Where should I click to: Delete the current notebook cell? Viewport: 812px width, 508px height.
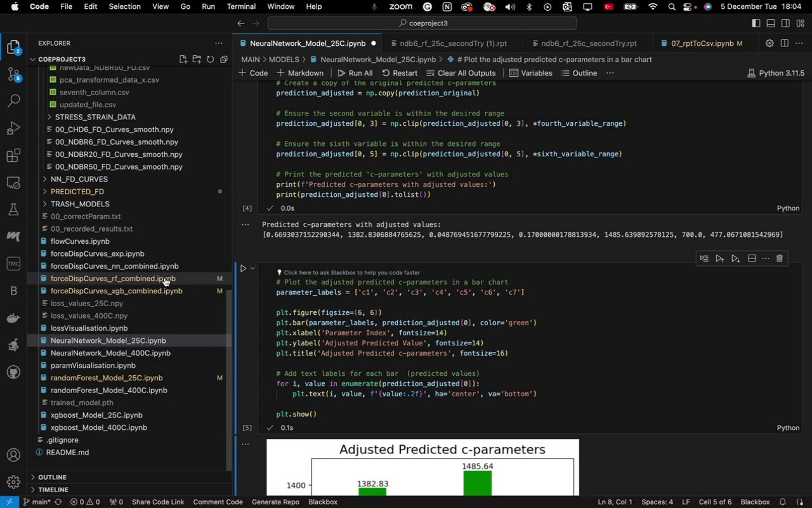780,258
